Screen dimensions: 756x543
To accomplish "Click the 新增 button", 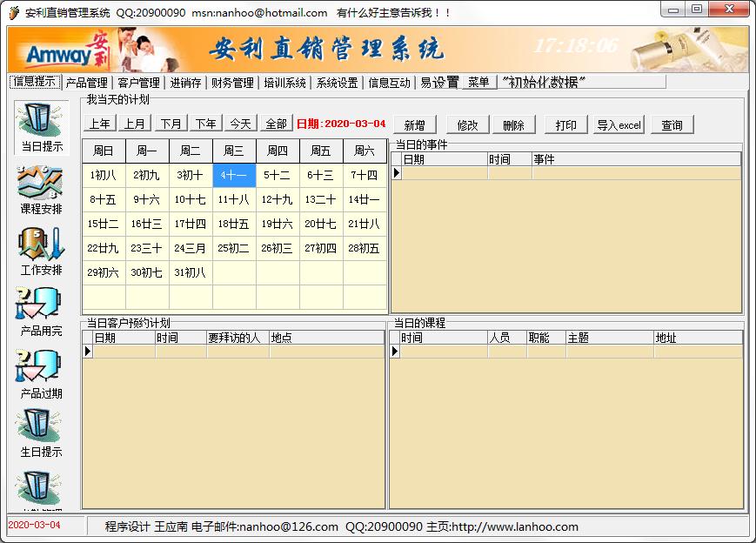I will click(415, 125).
